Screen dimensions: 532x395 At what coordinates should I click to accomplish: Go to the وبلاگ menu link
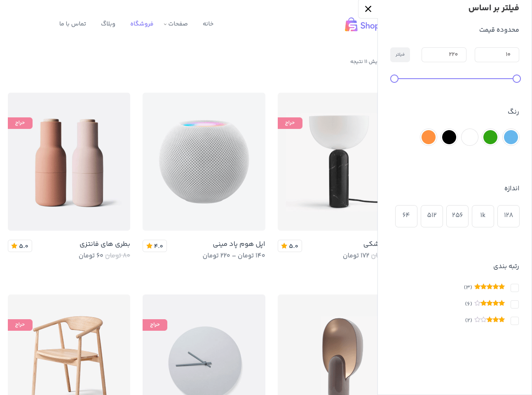[108, 24]
